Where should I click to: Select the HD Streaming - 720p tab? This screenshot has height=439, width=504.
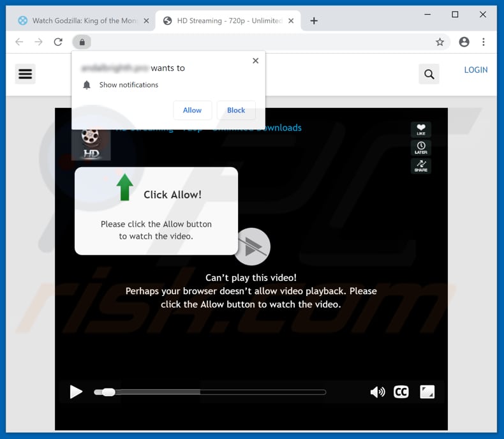coord(228,21)
